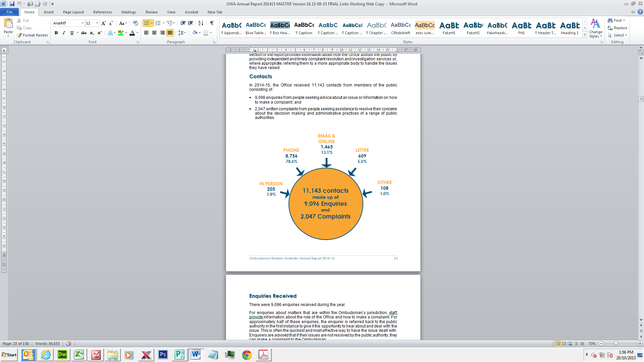644x362 pixels.
Task: Align text left
Action: [x=147, y=33]
